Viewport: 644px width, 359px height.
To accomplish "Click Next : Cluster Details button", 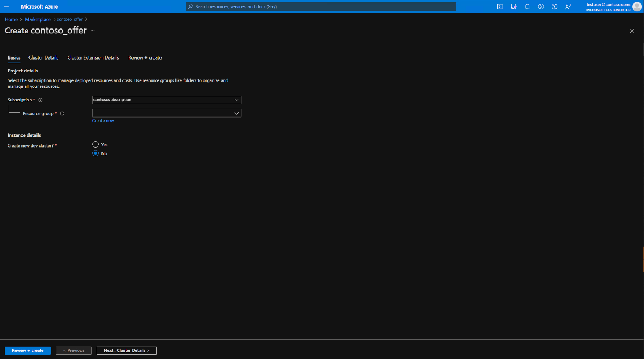I will point(126,350).
